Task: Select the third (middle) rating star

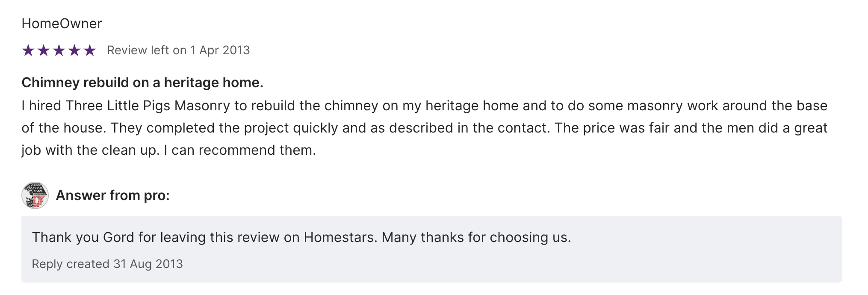Action: [59, 50]
